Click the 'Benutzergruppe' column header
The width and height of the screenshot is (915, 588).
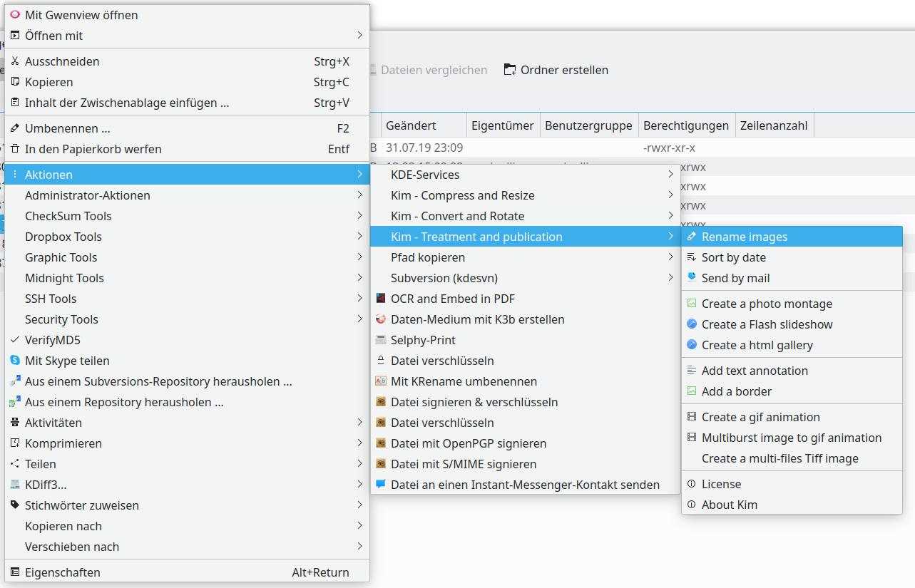click(x=588, y=125)
